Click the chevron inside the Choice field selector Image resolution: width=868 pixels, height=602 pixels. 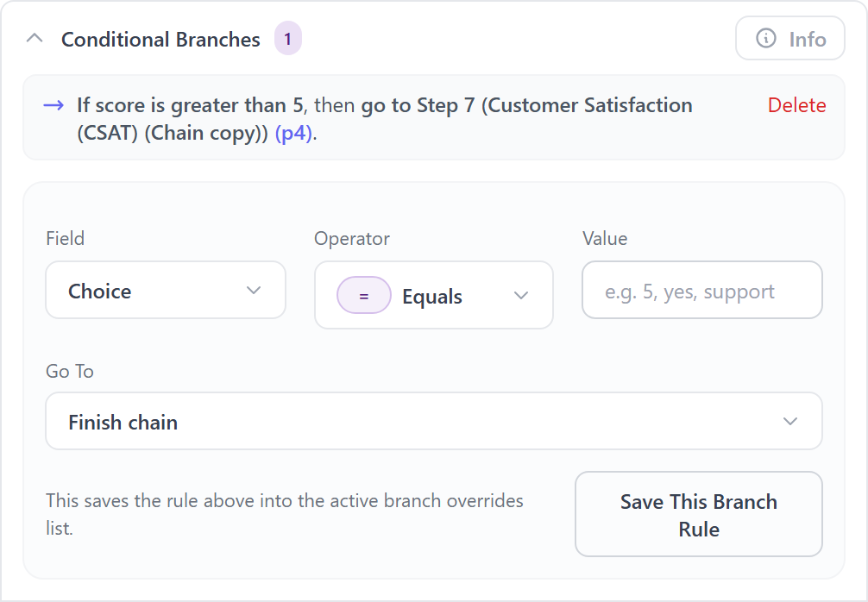coord(254,292)
